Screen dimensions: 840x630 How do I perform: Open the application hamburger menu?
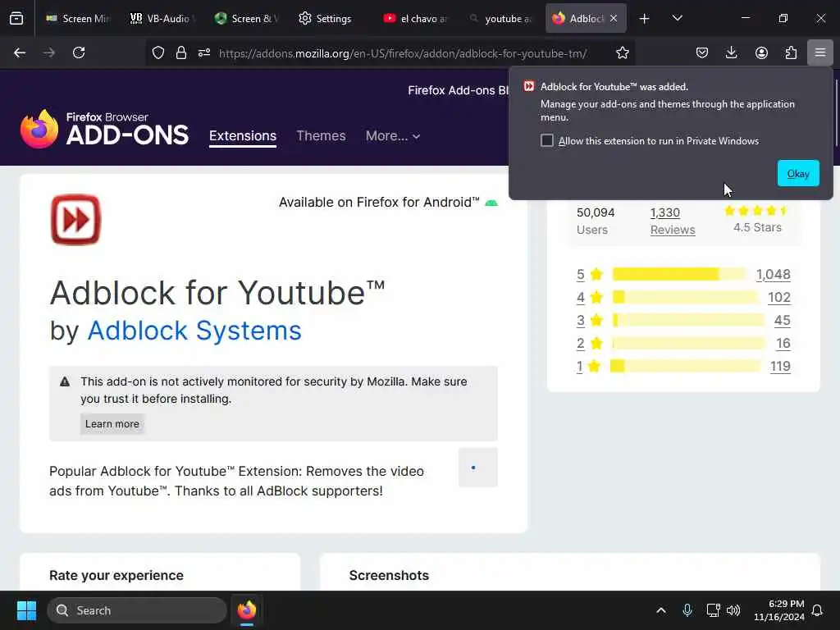(820, 52)
